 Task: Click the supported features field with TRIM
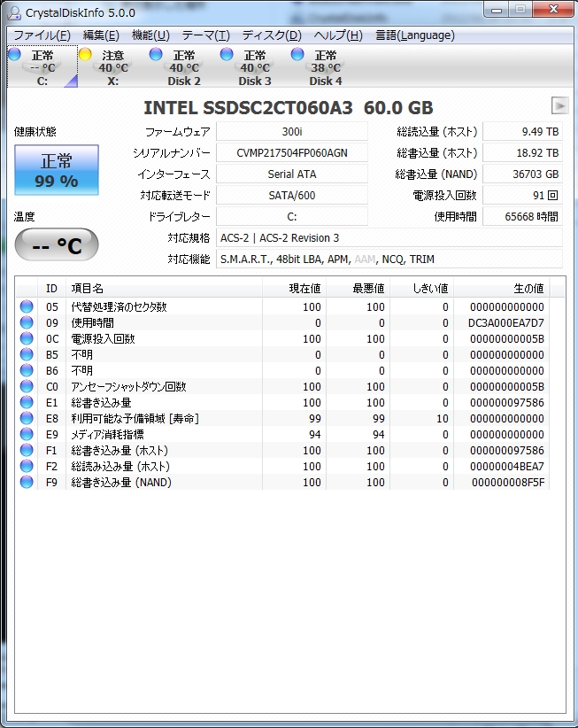(389, 259)
